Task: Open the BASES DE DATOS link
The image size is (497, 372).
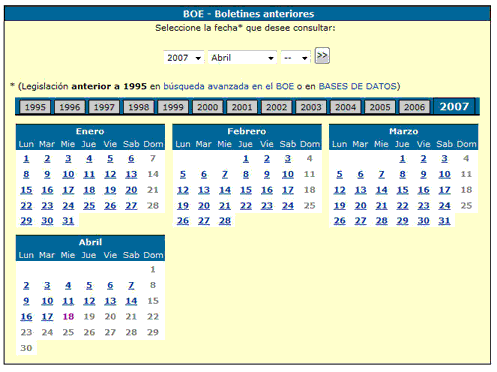Action: pyautogui.click(x=358, y=86)
